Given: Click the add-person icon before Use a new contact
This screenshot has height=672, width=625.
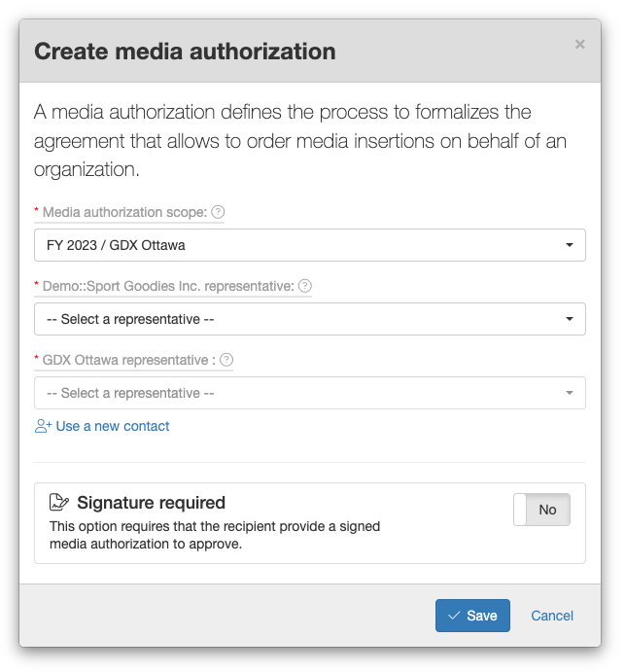Looking at the screenshot, I should click(x=43, y=426).
